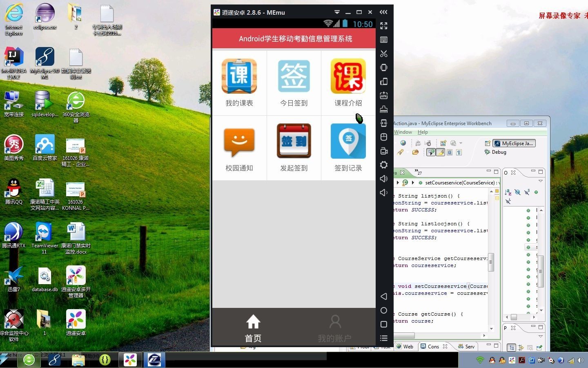
Task: Open MEmu title bar dropdown arrow
Action: [x=337, y=12]
